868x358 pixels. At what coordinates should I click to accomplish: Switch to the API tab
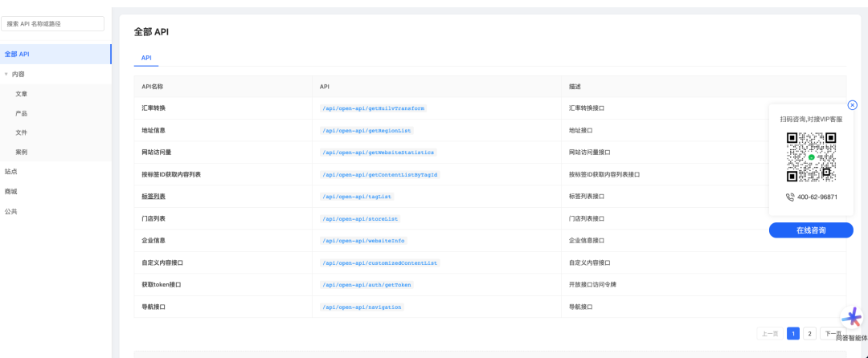[146, 58]
